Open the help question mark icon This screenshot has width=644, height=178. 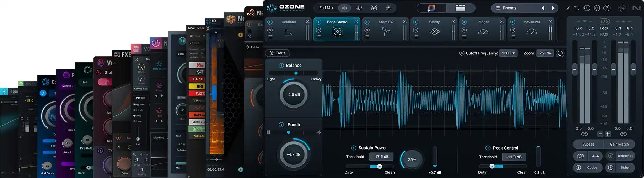click(x=607, y=8)
